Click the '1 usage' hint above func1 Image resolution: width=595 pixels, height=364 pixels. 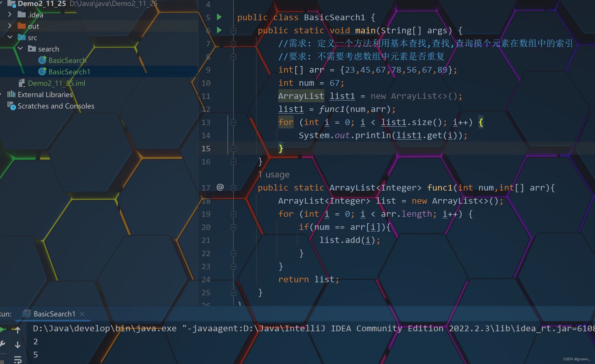click(x=274, y=174)
